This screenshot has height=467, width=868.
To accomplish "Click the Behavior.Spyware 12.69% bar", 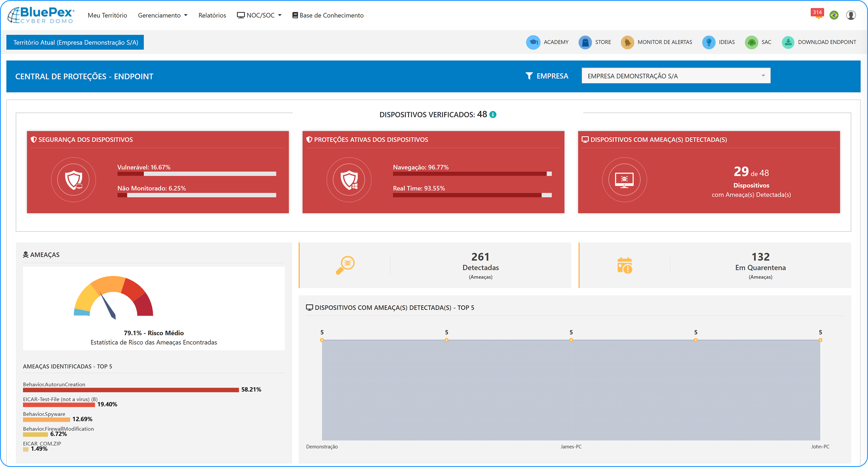I will (x=47, y=420).
